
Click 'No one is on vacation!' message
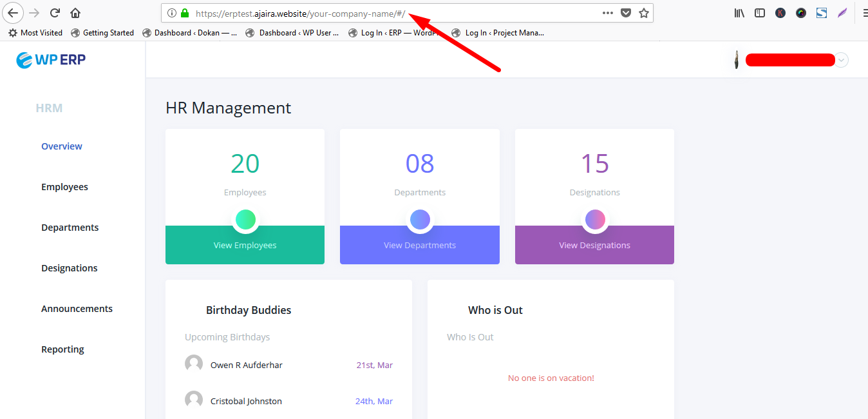[551, 378]
